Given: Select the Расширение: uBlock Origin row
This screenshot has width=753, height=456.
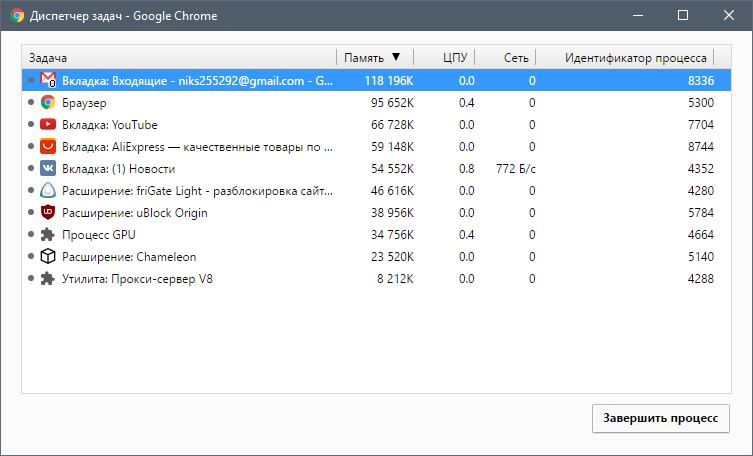Looking at the screenshot, I should pos(376,212).
